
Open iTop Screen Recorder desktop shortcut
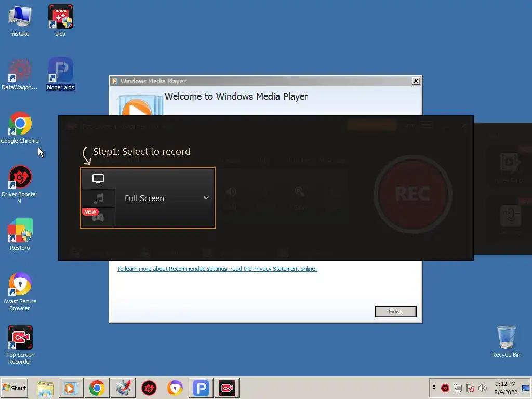click(x=20, y=345)
